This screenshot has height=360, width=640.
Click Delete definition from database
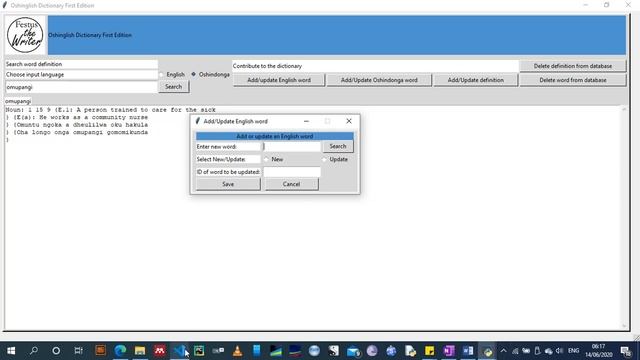(573, 66)
